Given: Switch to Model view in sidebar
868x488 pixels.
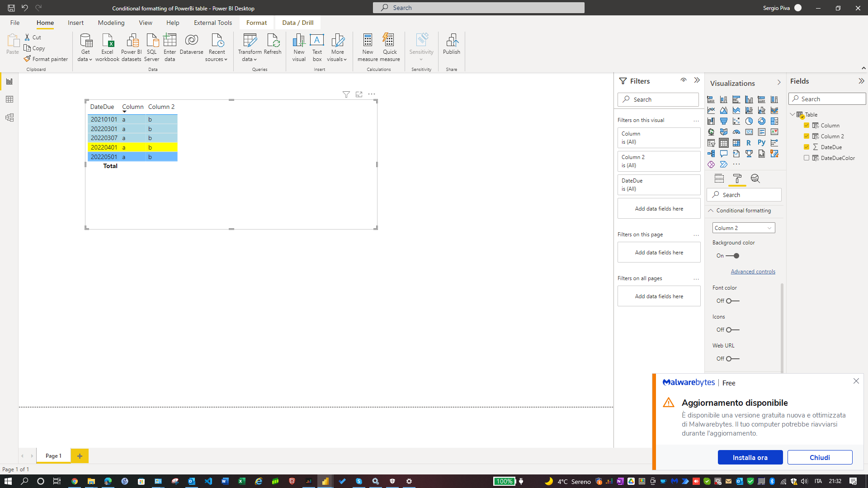Looking at the screenshot, I should point(9,117).
